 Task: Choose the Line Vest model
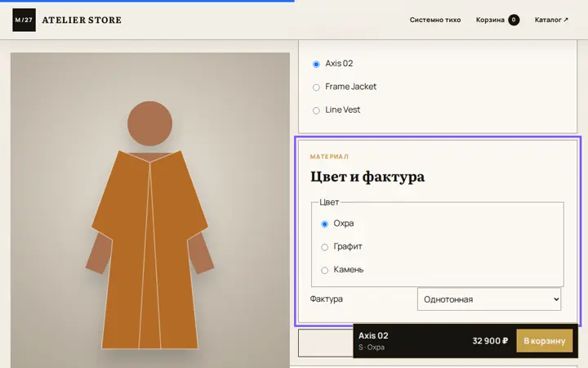click(x=316, y=110)
